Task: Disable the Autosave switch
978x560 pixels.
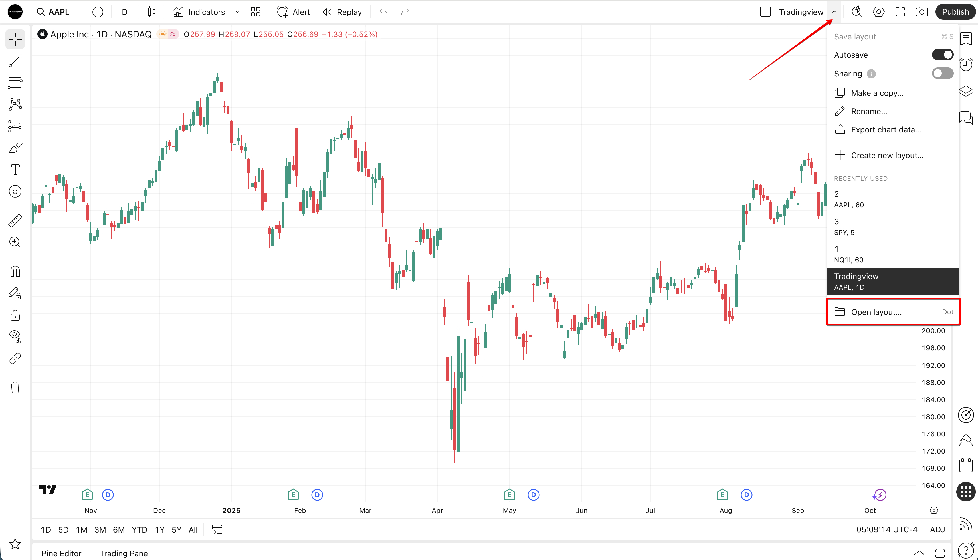Action: (x=942, y=55)
